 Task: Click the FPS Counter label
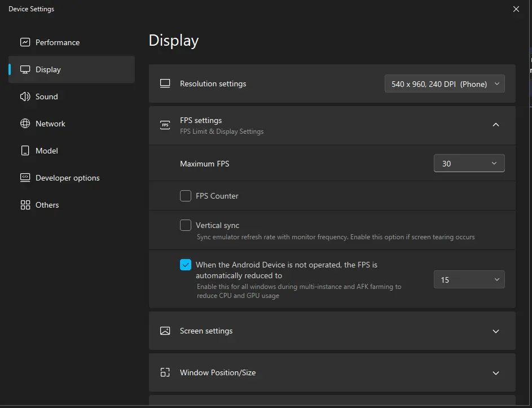[x=217, y=196]
